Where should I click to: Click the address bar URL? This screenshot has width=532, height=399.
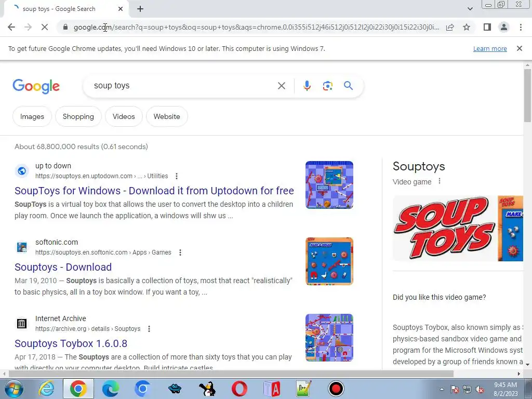click(256, 27)
